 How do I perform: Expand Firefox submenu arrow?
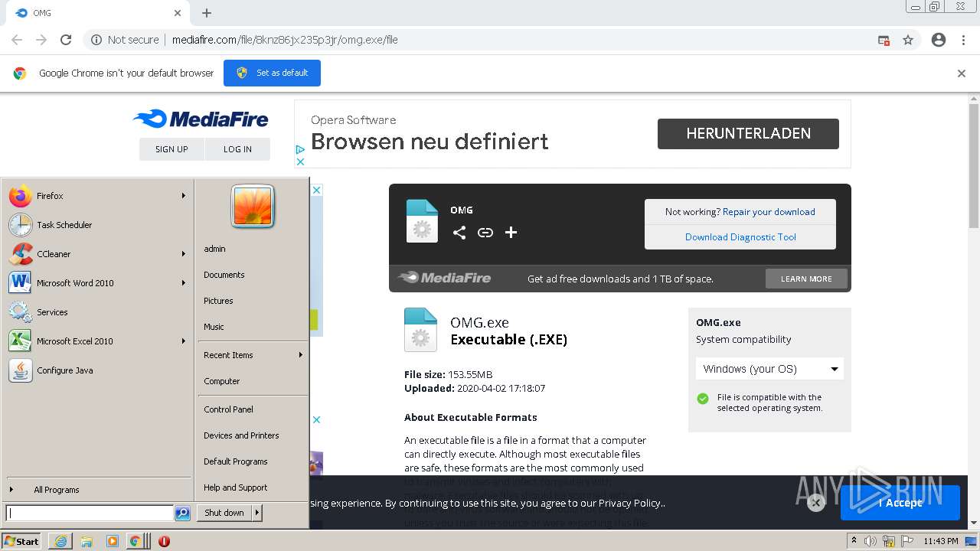[184, 196]
